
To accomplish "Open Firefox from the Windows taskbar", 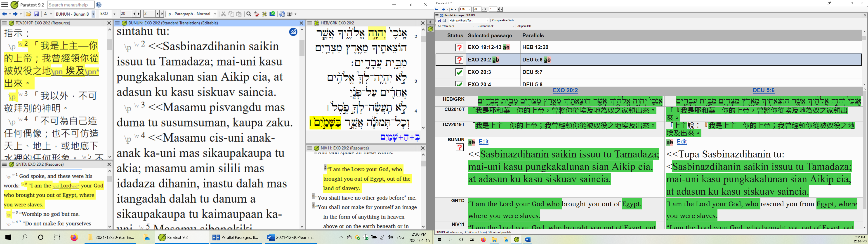I will point(74,237).
